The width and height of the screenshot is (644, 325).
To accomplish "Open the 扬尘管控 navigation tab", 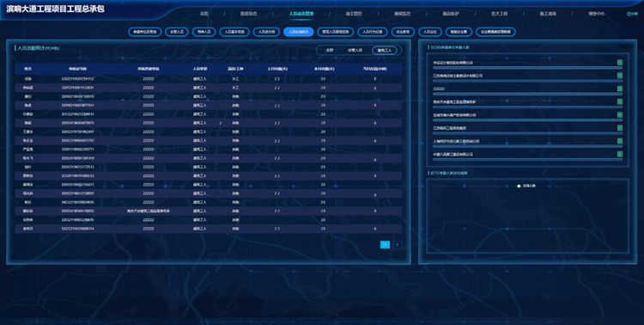I will point(354,14).
